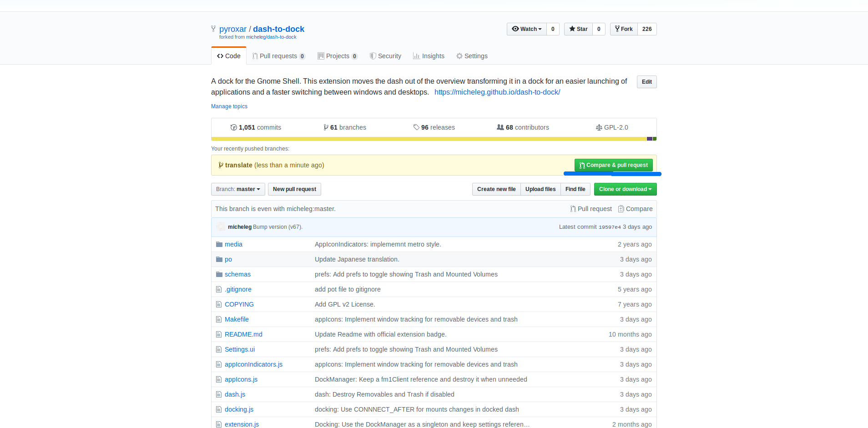Viewport: 868px width, 428px height.
Task: Click the folder icon of po row
Action: [219, 259]
